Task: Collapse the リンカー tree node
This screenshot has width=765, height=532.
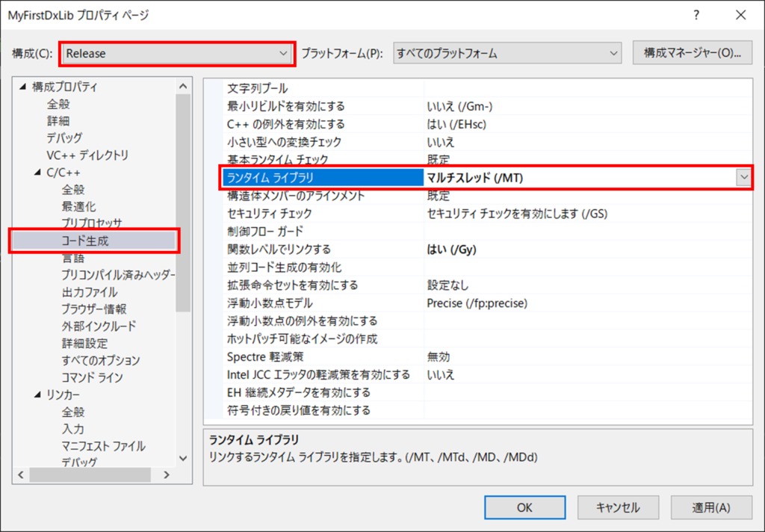Action: (x=37, y=395)
